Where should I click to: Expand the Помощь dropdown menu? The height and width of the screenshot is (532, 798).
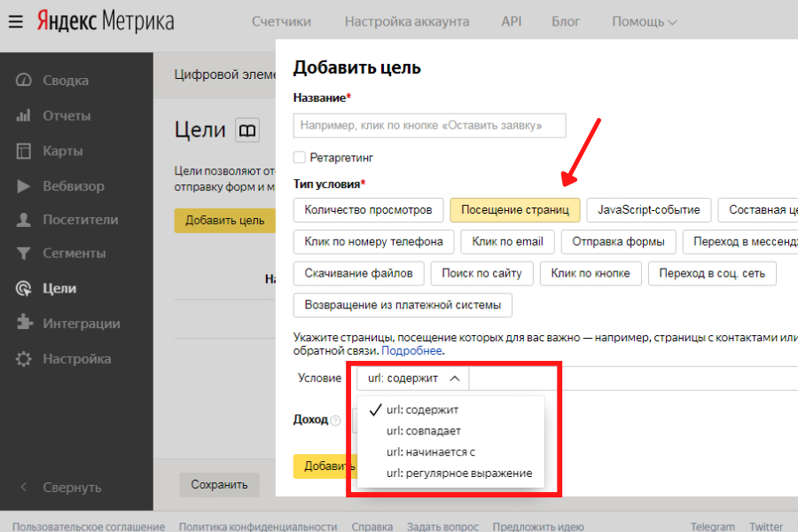644,21
